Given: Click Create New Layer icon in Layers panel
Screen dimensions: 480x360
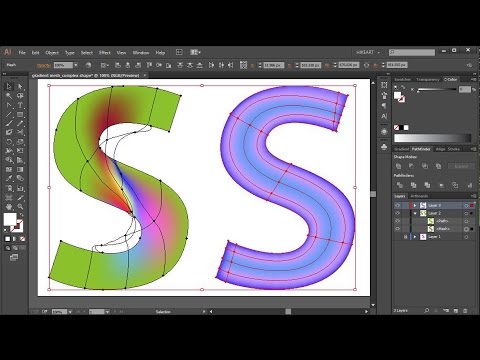Looking at the screenshot, I should [456, 311].
